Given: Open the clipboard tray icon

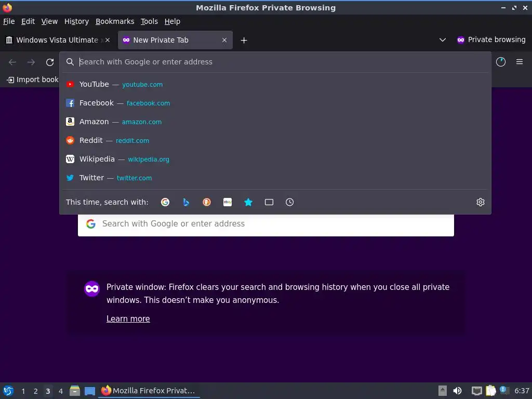Looking at the screenshot, I should pos(490,391).
